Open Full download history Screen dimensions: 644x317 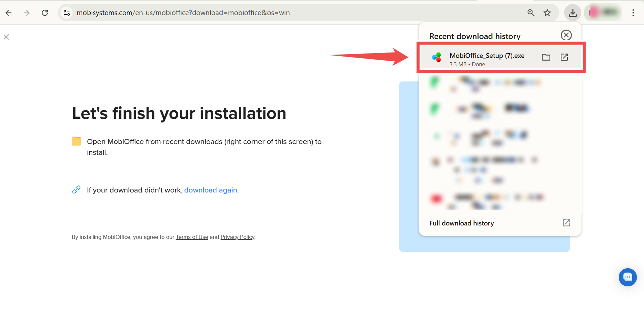[500, 223]
